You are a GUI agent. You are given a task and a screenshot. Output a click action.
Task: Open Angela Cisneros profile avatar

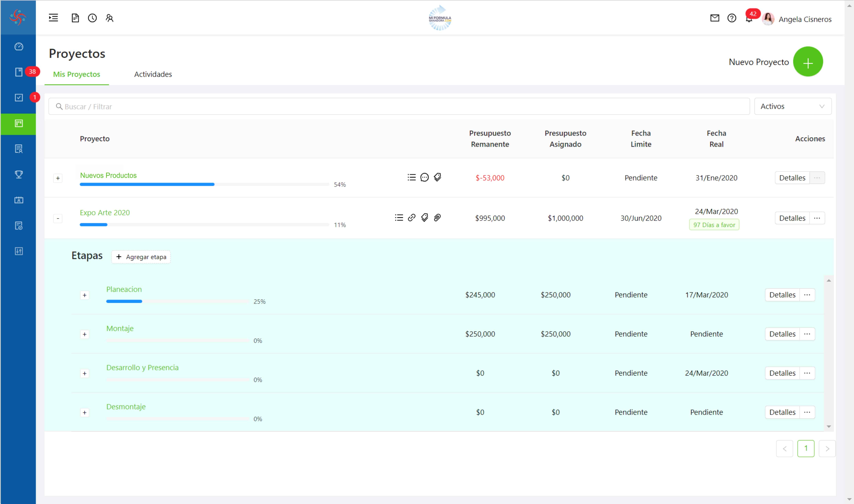768,19
